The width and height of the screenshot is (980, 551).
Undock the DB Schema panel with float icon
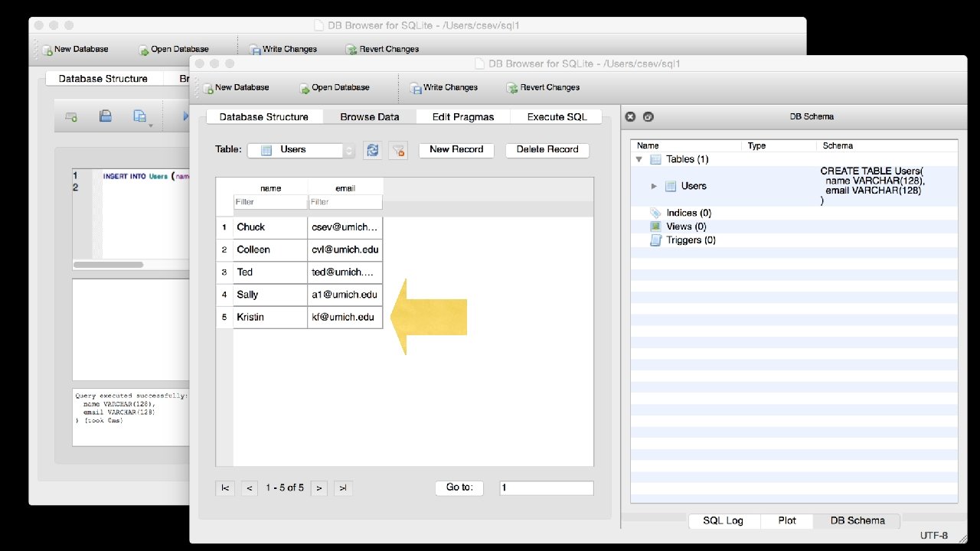pos(648,117)
